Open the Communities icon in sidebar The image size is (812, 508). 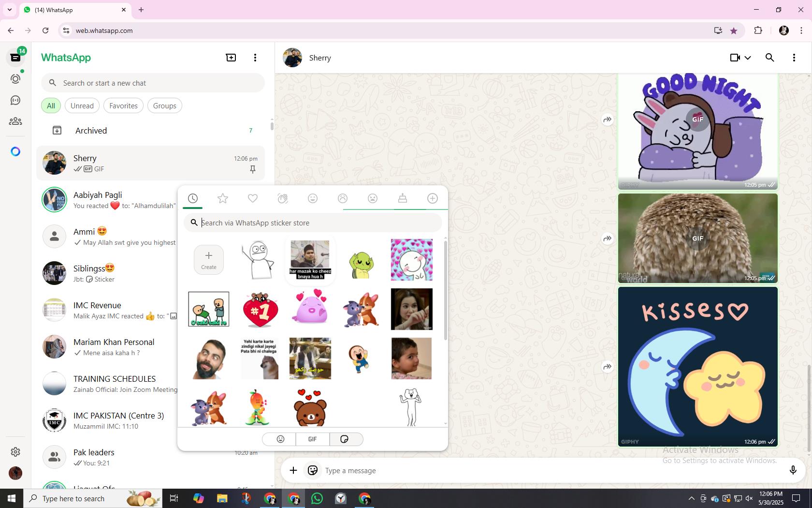[x=15, y=121]
